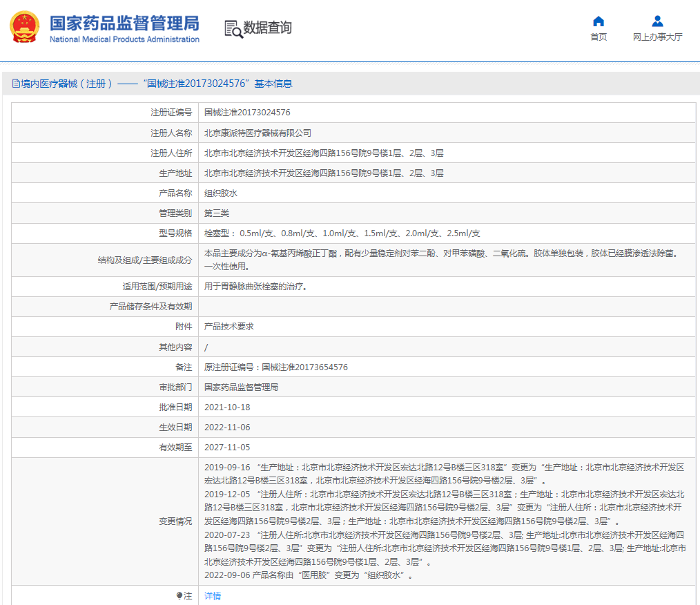The width and height of the screenshot is (700, 605).
Task: Go to 首页 text link
Action: [599, 37]
